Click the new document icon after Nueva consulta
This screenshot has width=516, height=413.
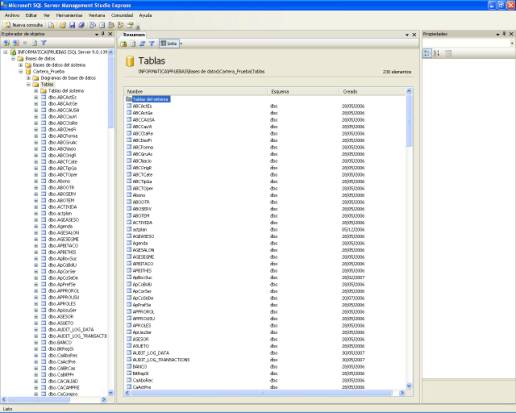(x=51, y=25)
